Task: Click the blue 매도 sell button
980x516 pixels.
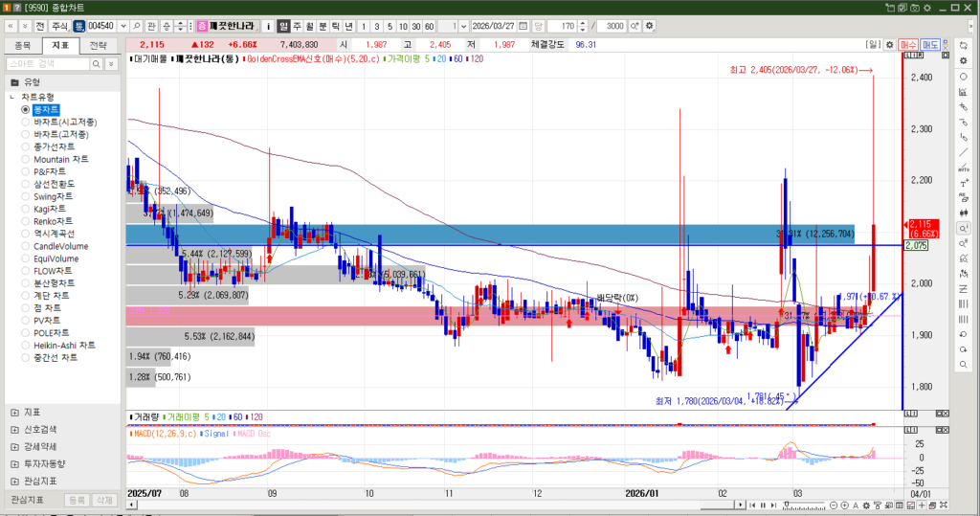Action: pos(930,44)
